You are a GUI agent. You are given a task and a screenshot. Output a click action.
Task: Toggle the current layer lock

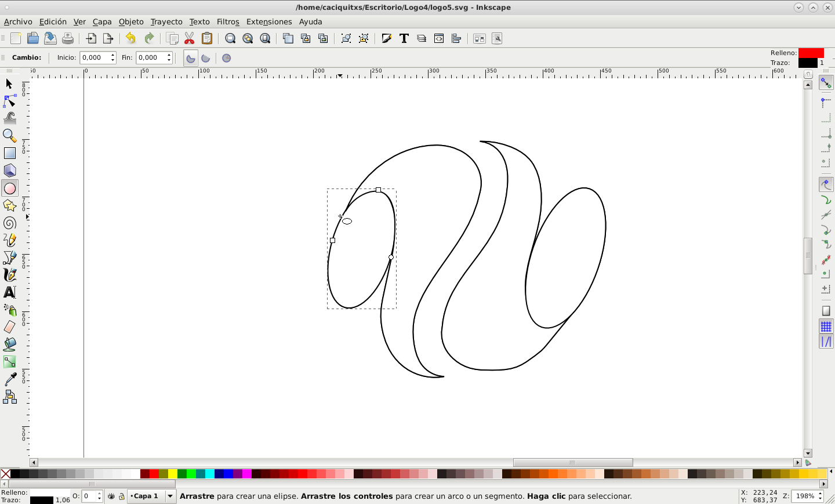(122, 496)
